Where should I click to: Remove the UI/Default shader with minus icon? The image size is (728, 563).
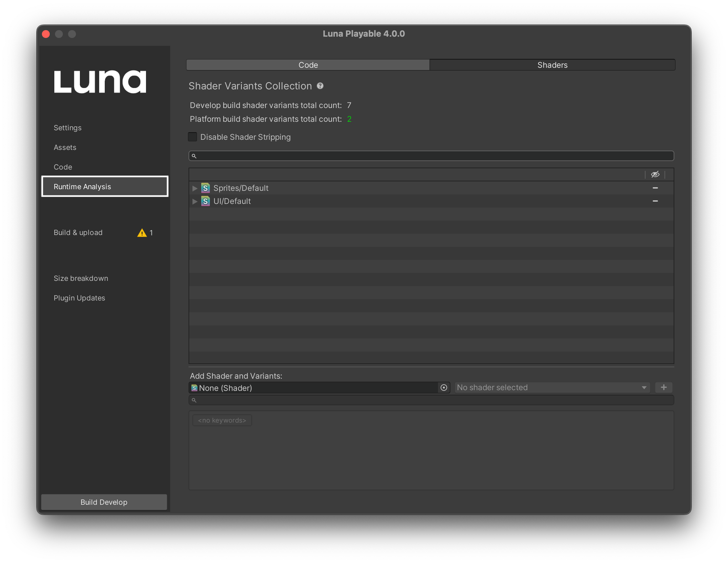point(655,201)
